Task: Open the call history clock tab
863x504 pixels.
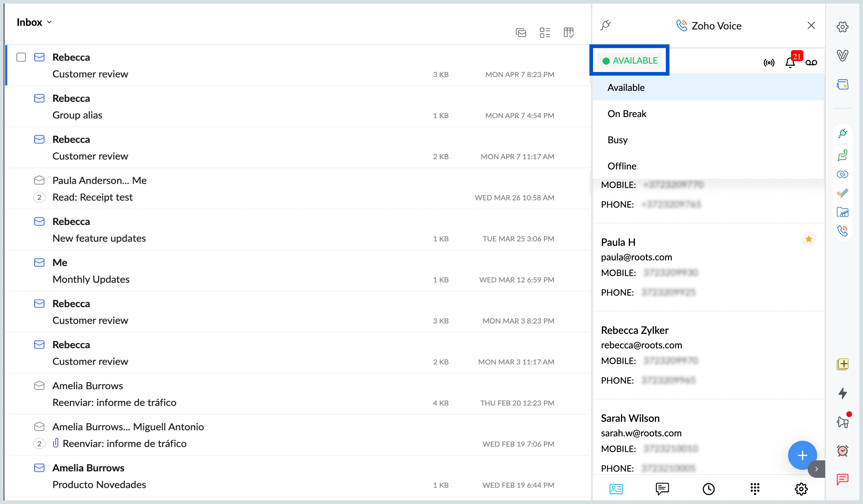Action: (708, 489)
